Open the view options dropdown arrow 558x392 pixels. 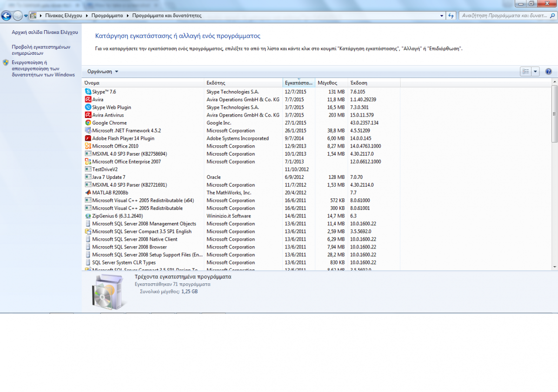point(535,72)
